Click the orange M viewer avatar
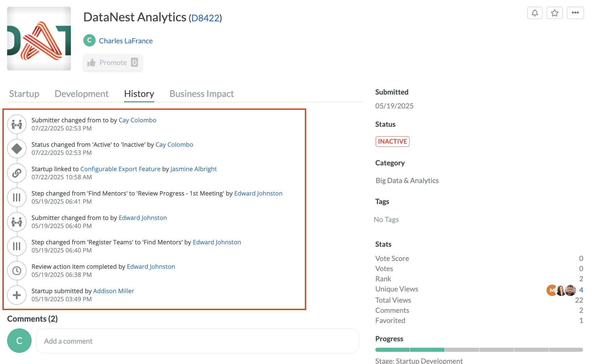The image size is (592, 364). coord(551,290)
